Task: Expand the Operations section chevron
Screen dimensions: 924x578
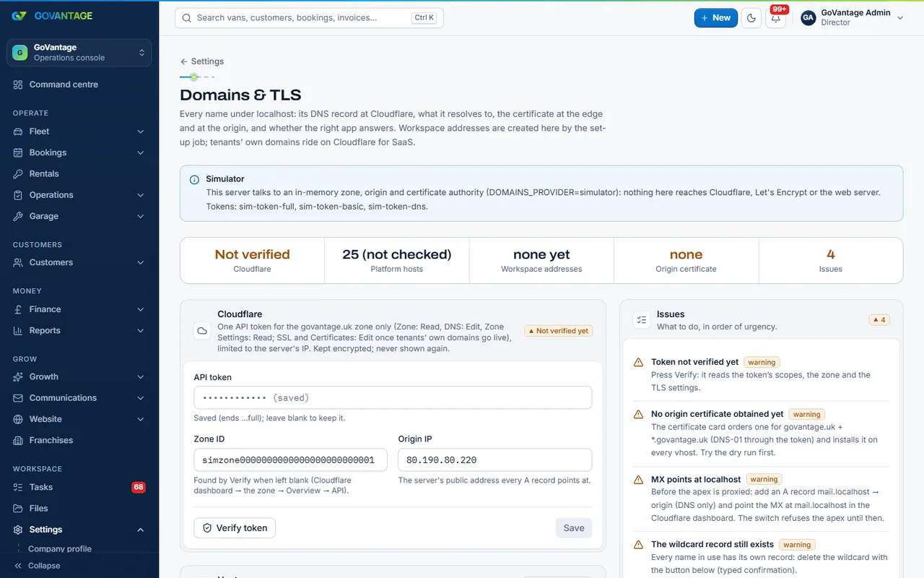Action: 141,195
